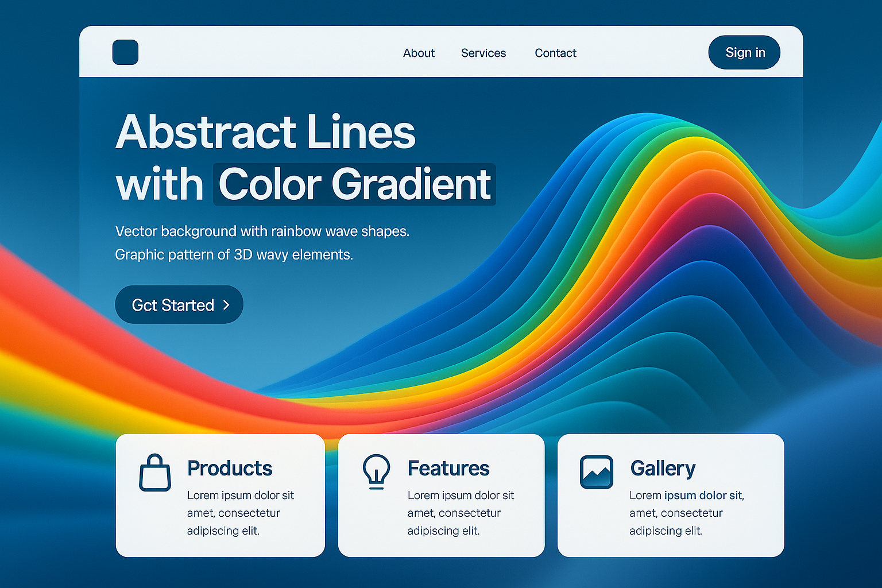This screenshot has height=588, width=882.
Task: Click the Products card description text
Action: (240, 513)
